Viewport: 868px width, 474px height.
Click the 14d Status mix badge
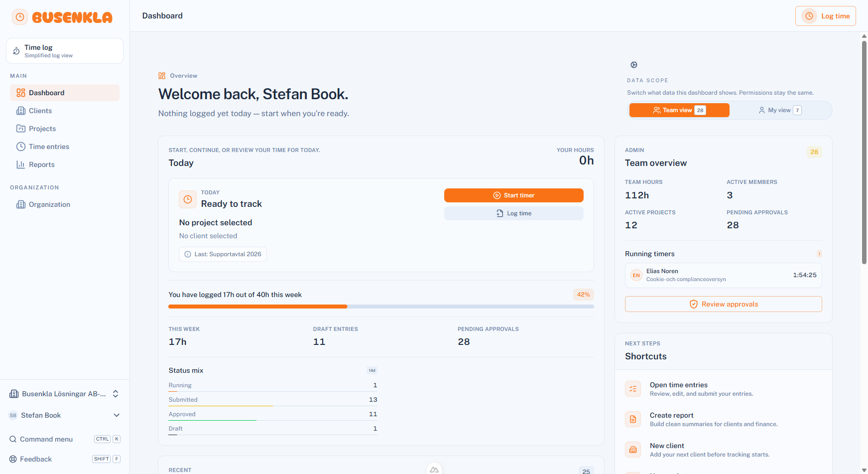point(372,370)
